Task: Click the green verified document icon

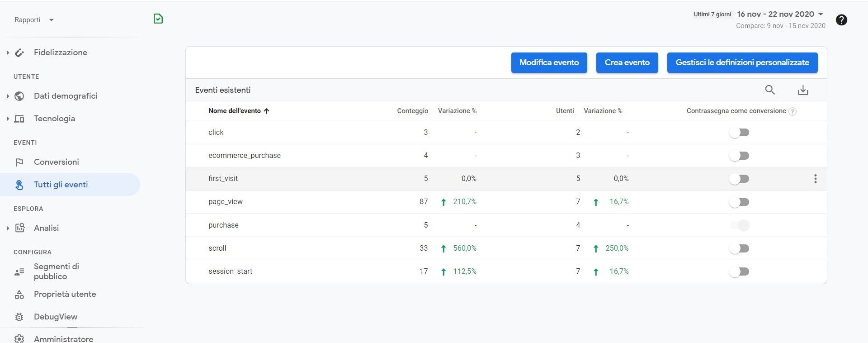Action: click(158, 19)
